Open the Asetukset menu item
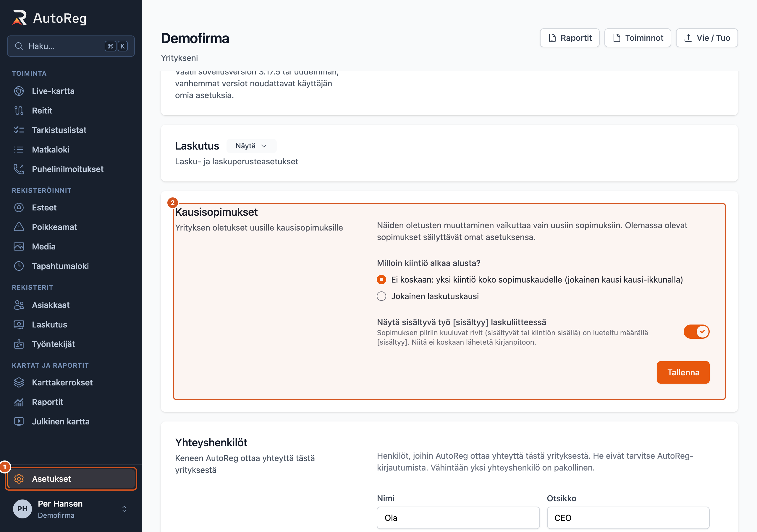Viewport: 757px width, 532px height. pos(71,479)
